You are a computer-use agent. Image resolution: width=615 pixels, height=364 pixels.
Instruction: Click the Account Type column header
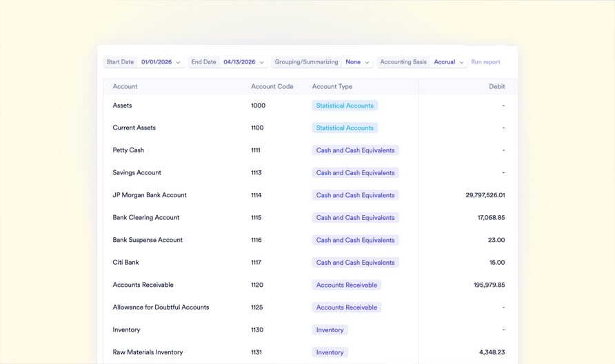pyautogui.click(x=332, y=86)
